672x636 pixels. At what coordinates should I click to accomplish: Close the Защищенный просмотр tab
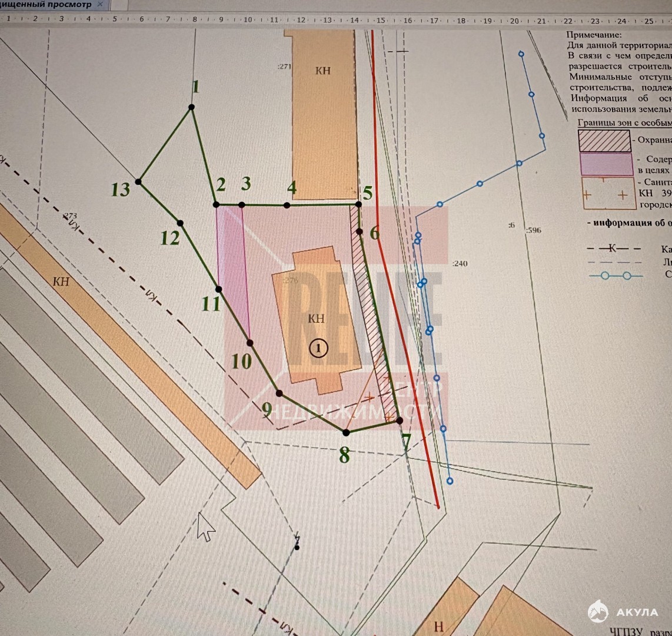click(100, 4)
